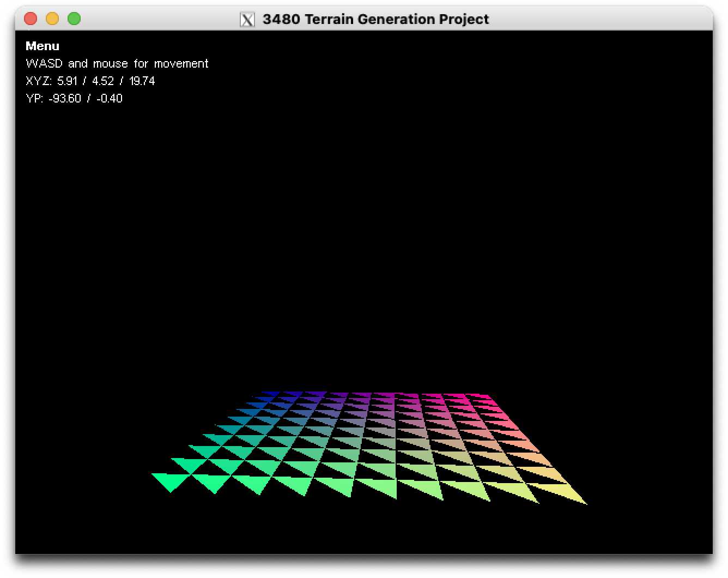The width and height of the screenshot is (728, 578).
Task: Open the Menu heading in the overlay
Action: (x=43, y=46)
